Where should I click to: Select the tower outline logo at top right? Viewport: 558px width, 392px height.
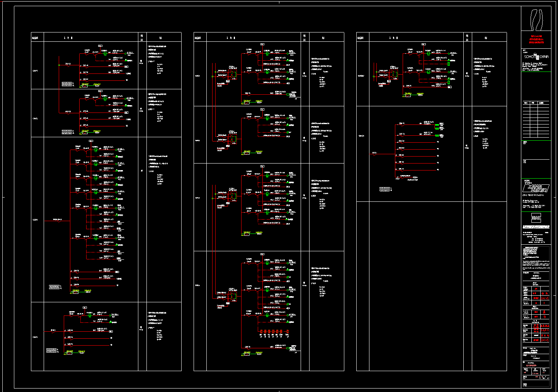pos(536,19)
